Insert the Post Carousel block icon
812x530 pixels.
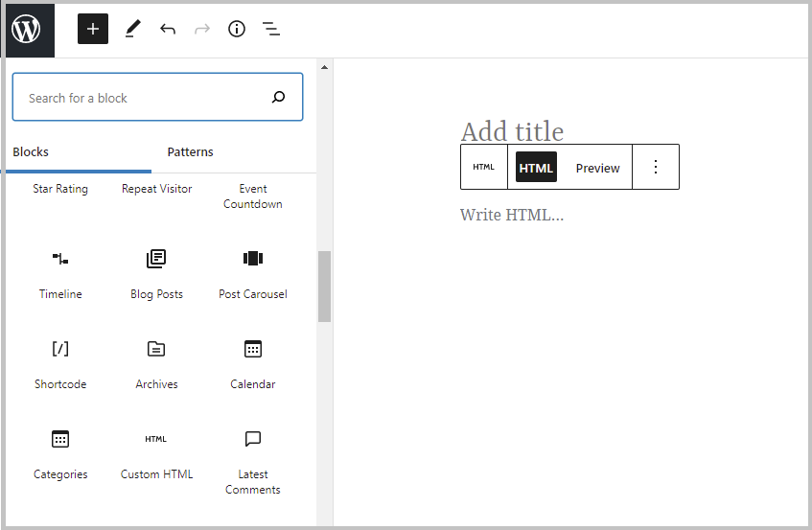[x=253, y=258]
